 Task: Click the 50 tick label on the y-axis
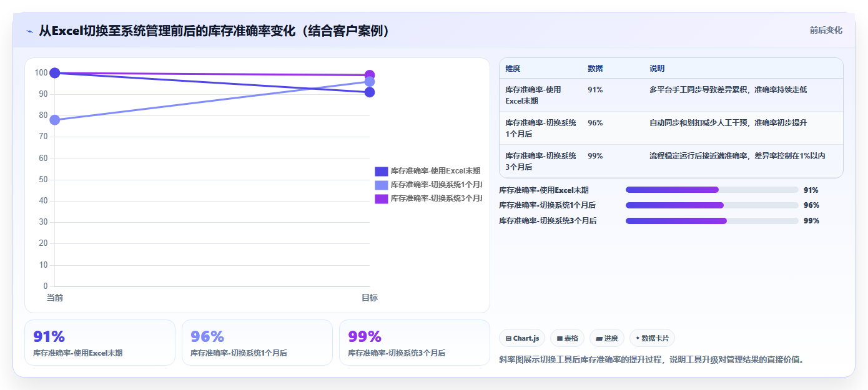pos(43,180)
